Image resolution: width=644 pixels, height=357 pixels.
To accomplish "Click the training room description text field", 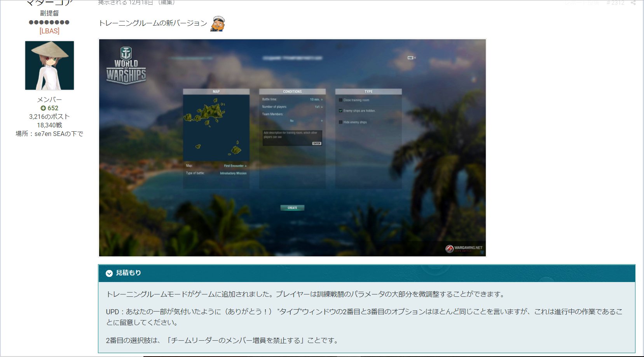I will 292,138.
